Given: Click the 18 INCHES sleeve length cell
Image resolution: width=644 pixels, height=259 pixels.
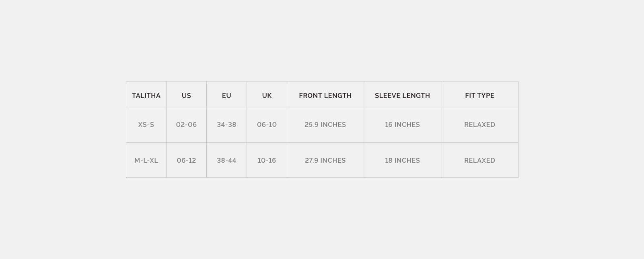Looking at the screenshot, I should point(402,160).
